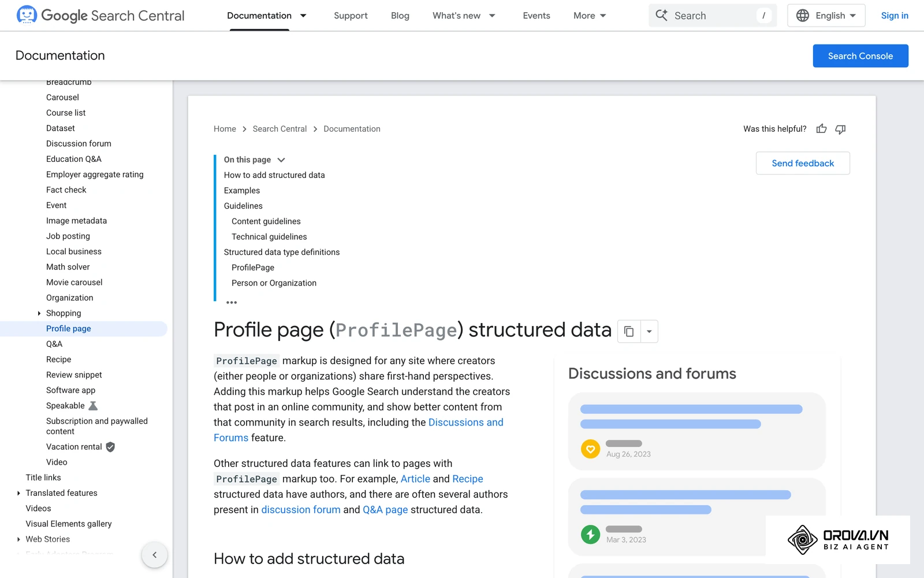924x578 pixels.
Task: Expand the More menu
Action: (x=590, y=16)
